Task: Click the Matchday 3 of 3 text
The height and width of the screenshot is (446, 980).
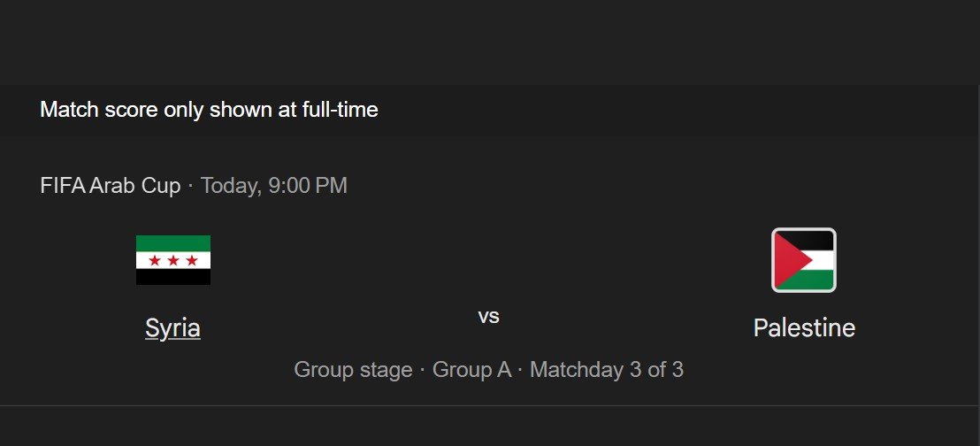Action: [x=607, y=369]
